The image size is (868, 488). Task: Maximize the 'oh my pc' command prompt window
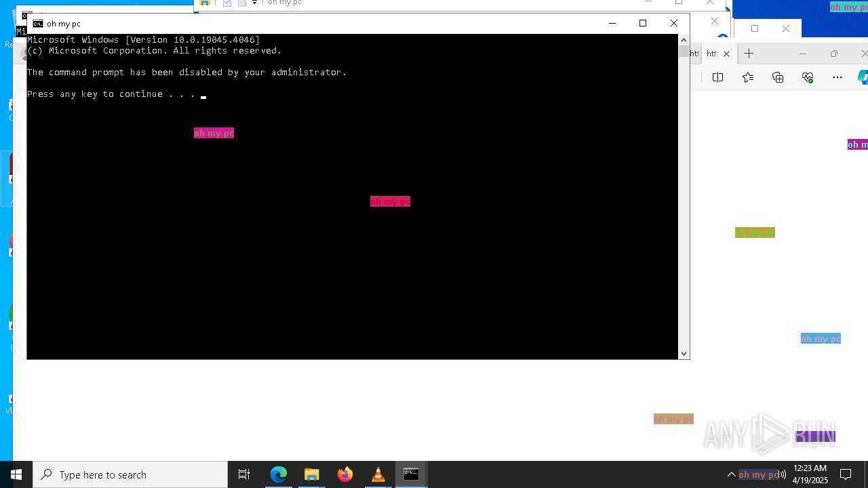click(643, 24)
